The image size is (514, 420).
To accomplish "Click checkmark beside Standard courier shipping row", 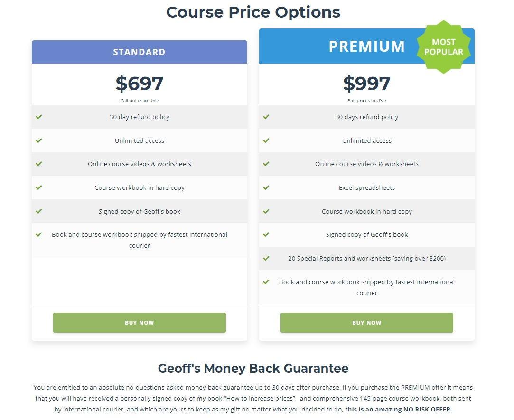I will tap(39, 234).
